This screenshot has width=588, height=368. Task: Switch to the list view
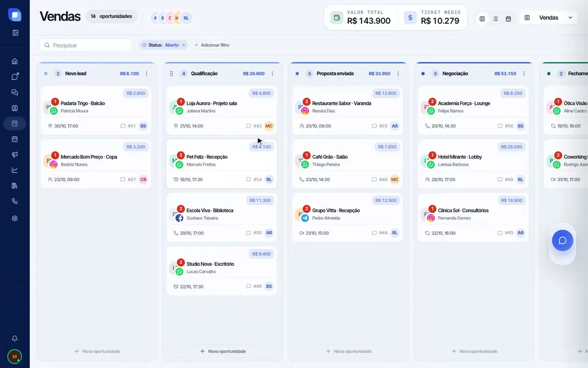[x=495, y=19]
